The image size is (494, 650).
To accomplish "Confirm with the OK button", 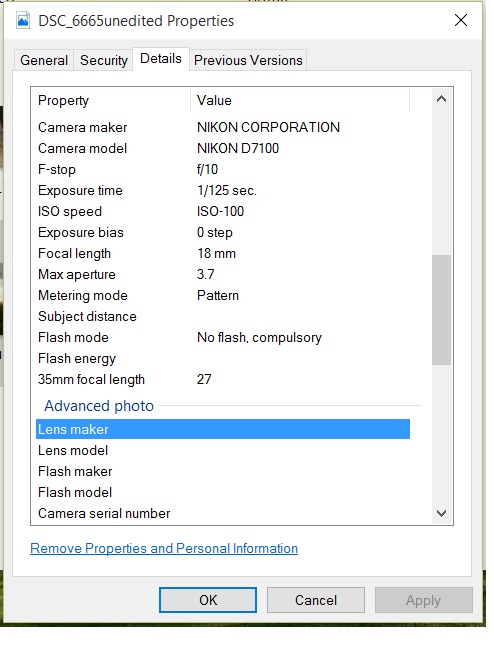I will tap(208, 600).
